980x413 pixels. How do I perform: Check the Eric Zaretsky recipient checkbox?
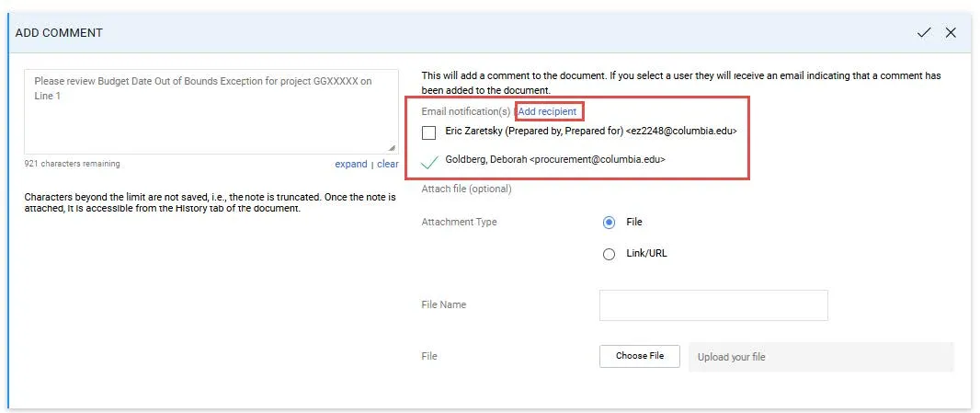tap(428, 132)
